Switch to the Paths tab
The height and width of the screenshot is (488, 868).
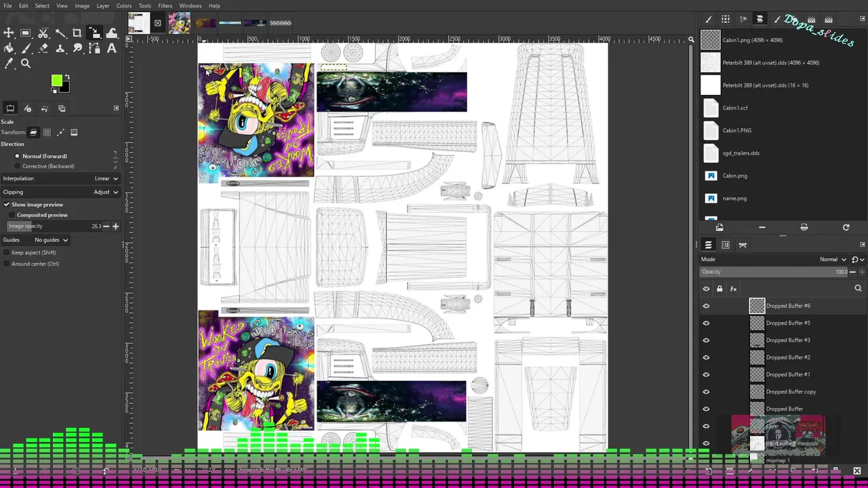tap(743, 245)
